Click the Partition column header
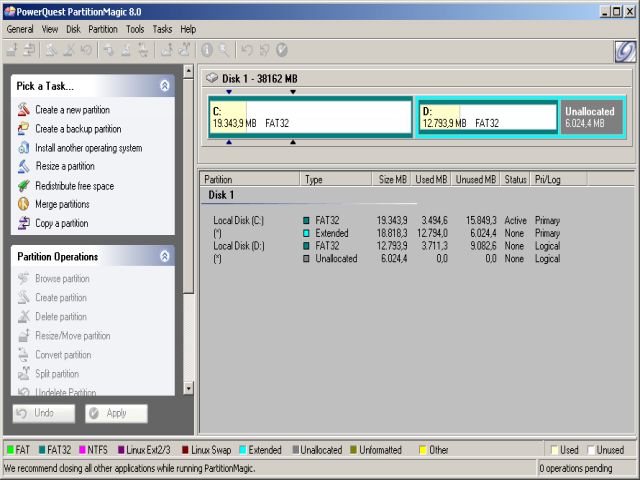Viewport: 640px width, 480px height. (250, 179)
